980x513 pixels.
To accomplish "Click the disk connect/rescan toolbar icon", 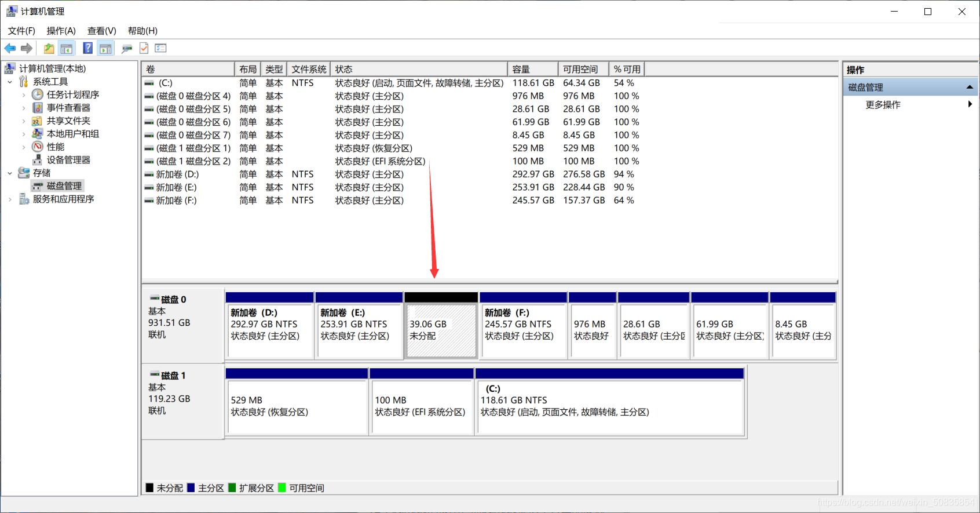I will [x=127, y=48].
